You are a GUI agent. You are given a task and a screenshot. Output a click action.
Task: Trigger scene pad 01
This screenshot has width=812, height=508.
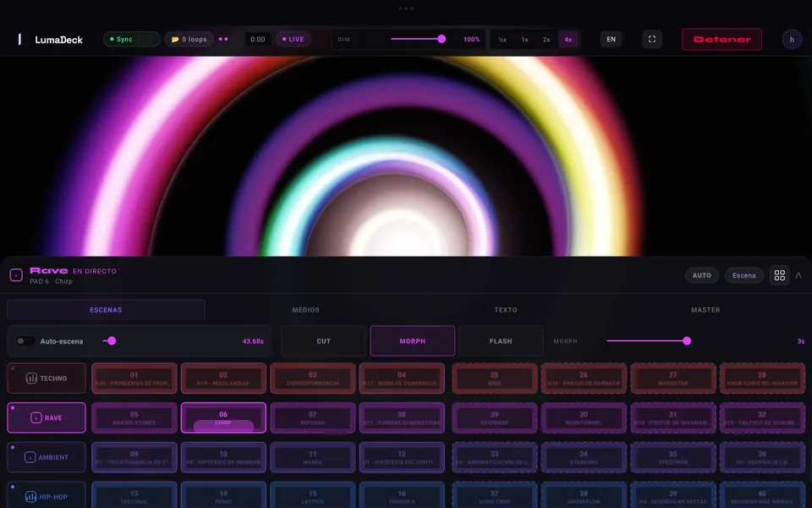click(x=134, y=378)
